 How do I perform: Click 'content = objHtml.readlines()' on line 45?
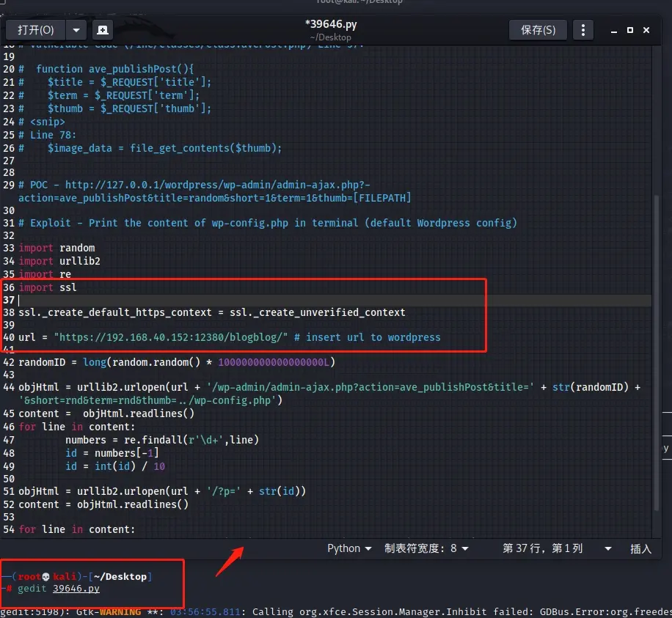point(106,413)
